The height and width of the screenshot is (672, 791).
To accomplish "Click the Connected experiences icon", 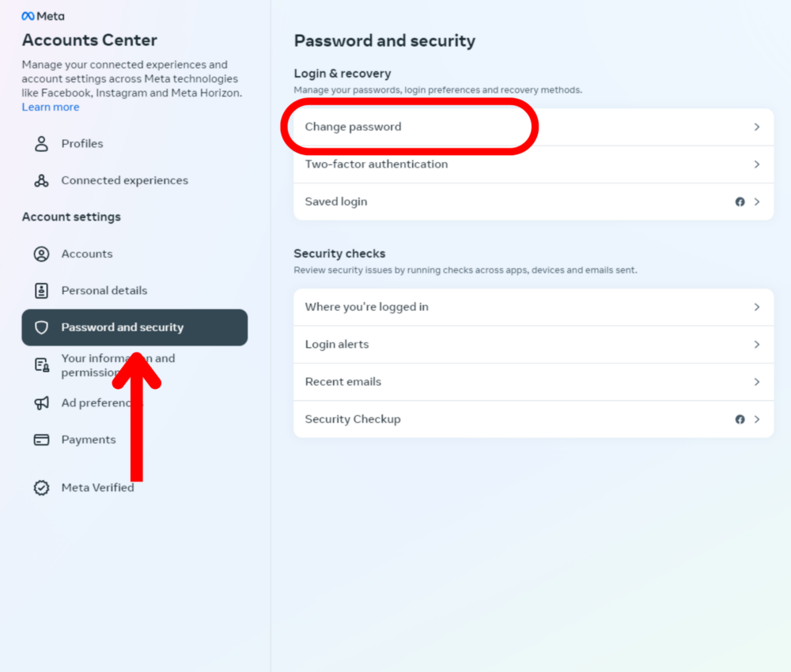I will pyautogui.click(x=41, y=179).
